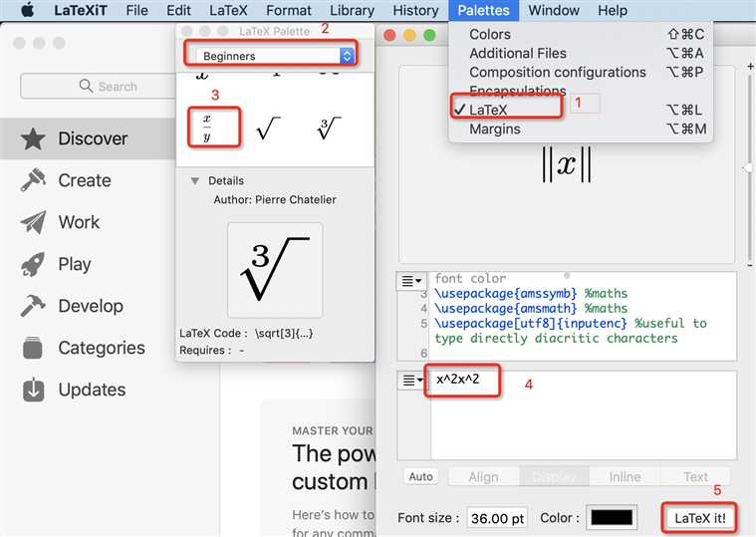The image size is (756, 537).
Task: Open Develop in App Store sidebar
Action: tap(88, 306)
